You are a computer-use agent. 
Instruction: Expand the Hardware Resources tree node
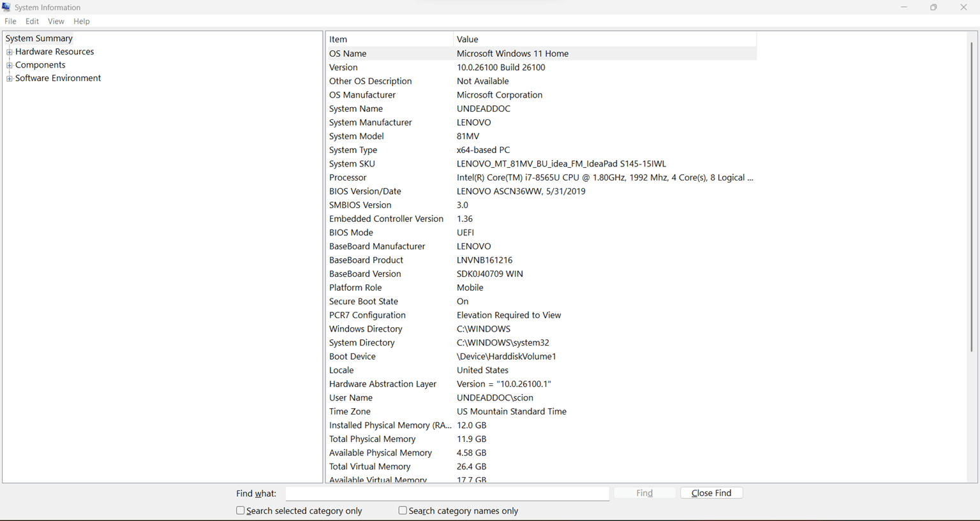pos(10,52)
